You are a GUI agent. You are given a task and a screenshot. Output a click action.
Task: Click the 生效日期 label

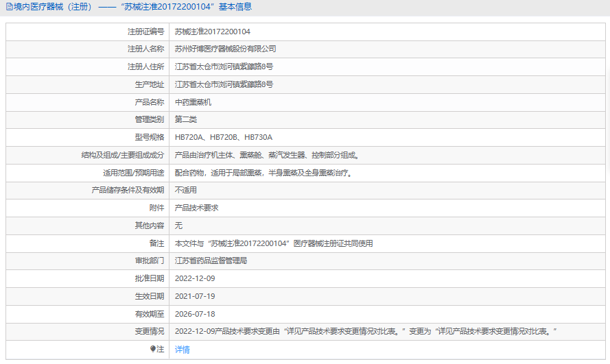(x=150, y=296)
